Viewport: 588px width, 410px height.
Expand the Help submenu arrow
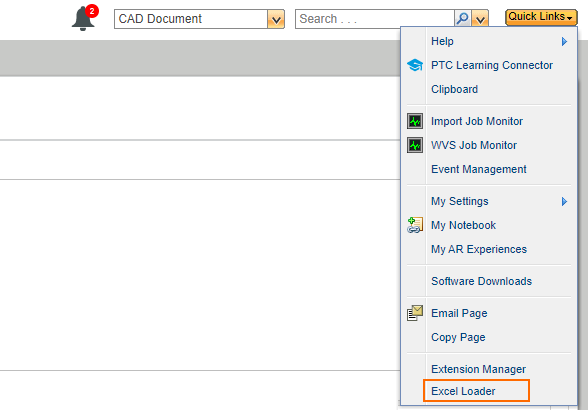click(x=564, y=41)
